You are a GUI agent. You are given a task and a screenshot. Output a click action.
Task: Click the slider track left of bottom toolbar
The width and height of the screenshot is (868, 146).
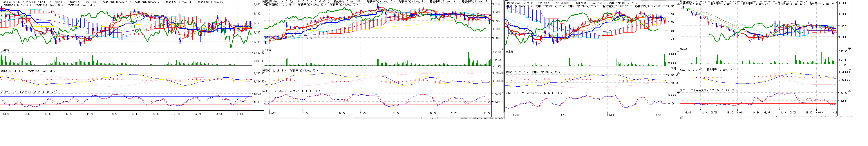(448, 118)
